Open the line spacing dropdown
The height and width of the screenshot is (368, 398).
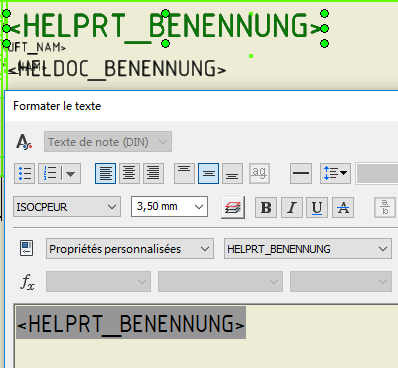(335, 173)
